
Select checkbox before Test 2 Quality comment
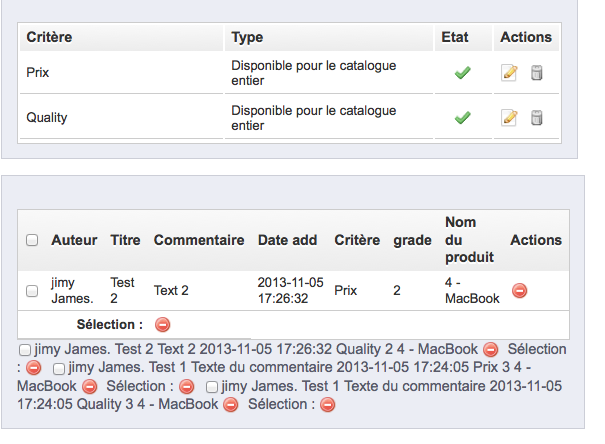coord(25,351)
